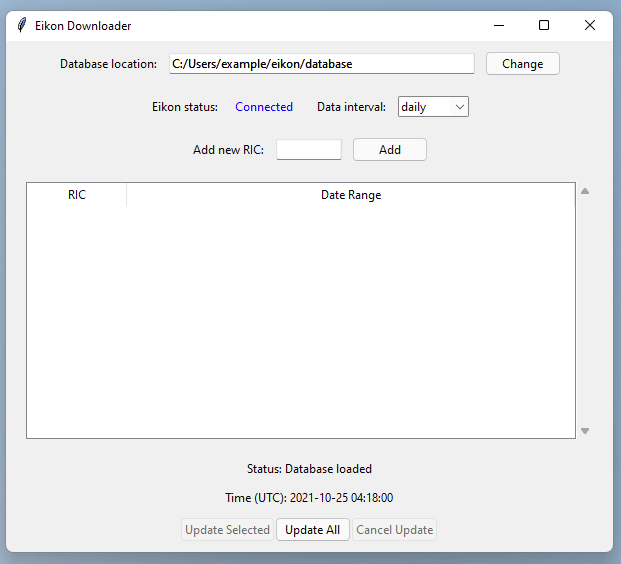Viewport: 621px width, 564px height.
Task: Click the Update Selected button
Action: coord(227,530)
